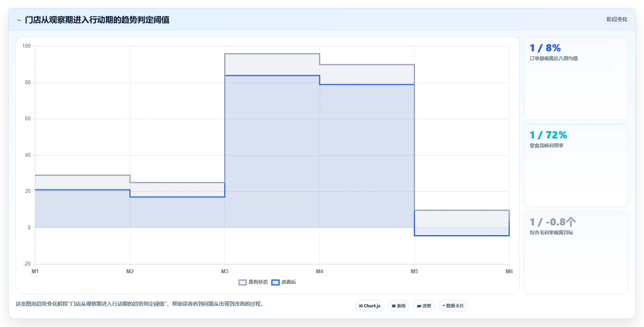Image resolution: width=644 pixels, height=327 pixels.
Task: Click the M2 x-axis label
Action: pyautogui.click(x=130, y=272)
